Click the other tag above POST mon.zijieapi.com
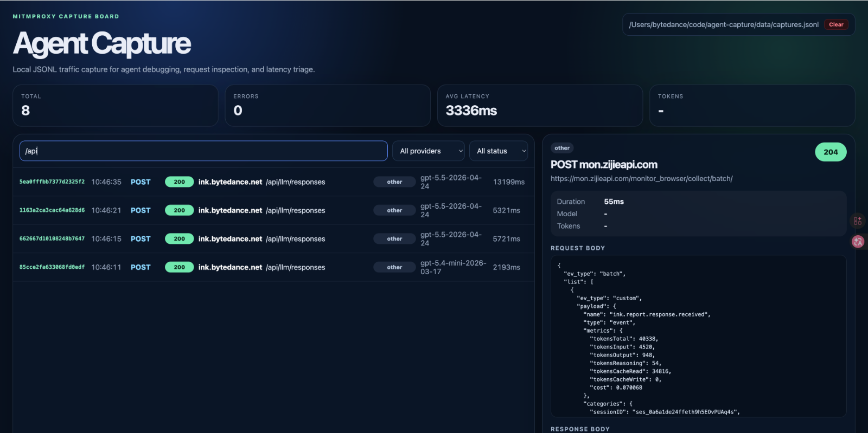This screenshot has height=433, width=868. pyautogui.click(x=562, y=148)
